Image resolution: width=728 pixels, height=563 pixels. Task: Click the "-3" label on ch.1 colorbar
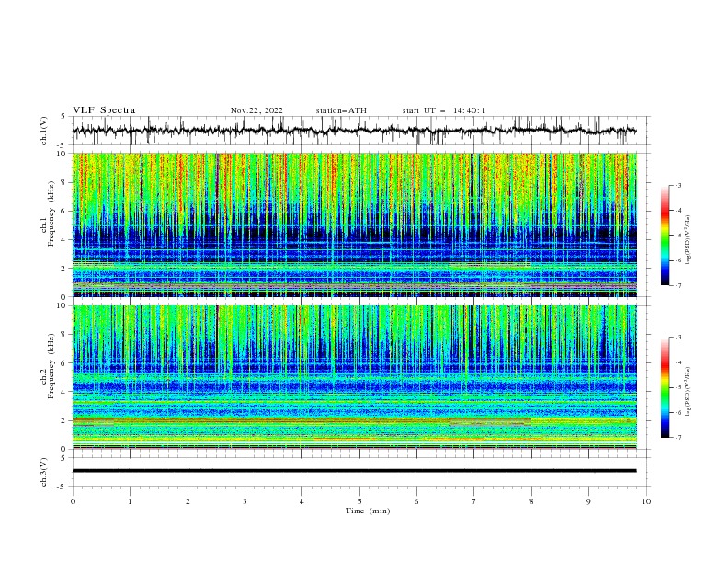678,185
